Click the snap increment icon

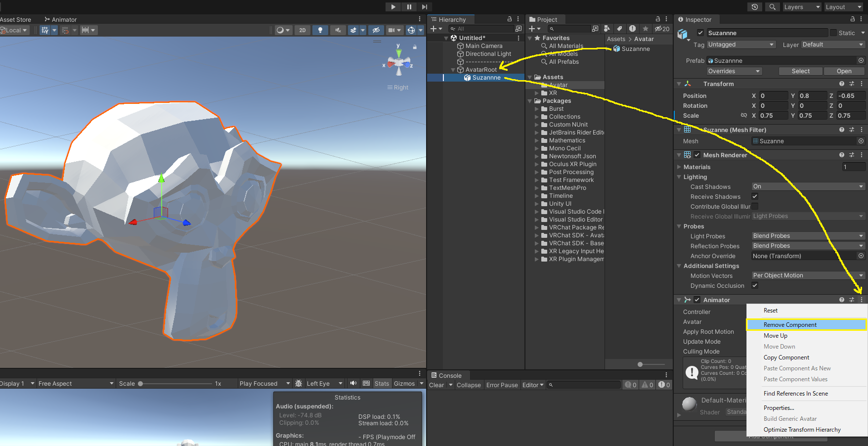click(65, 30)
